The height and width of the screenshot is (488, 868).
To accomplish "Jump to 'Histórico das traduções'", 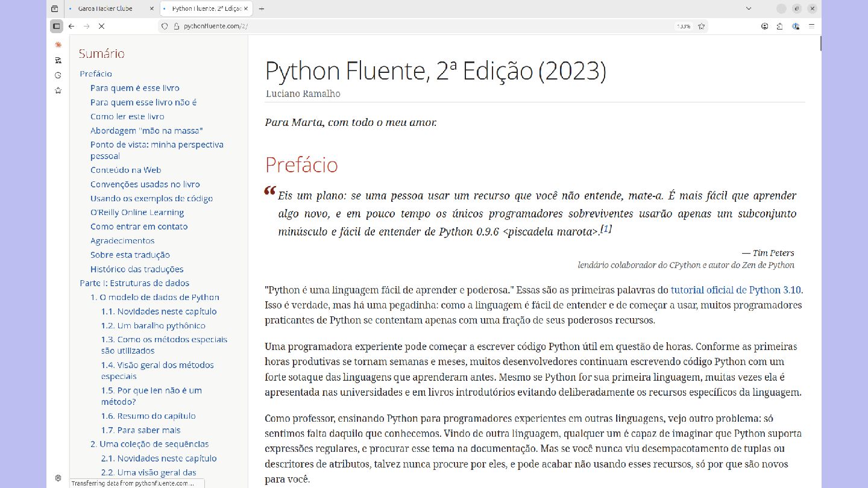I will 137,269.
